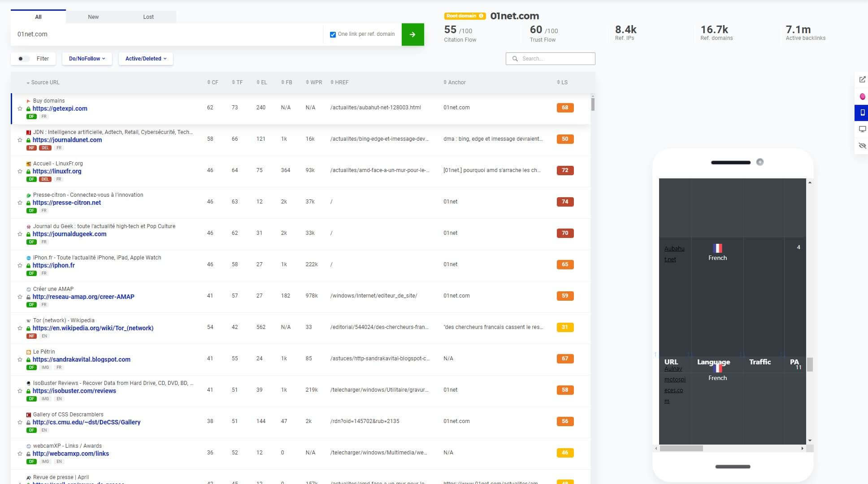Open the external link icon in the right sidebar
Screen dimensions: 868x484
pos(861,79)
